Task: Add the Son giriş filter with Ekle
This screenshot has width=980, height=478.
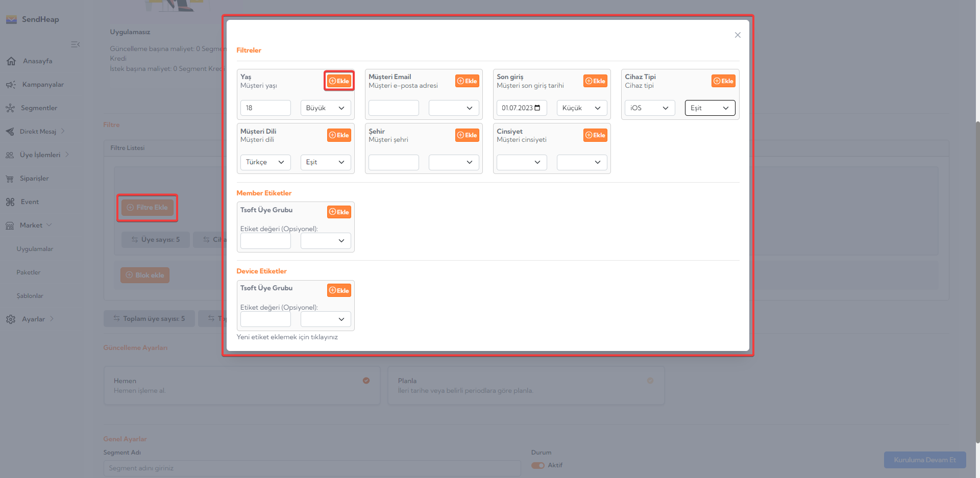Action: click(x=595, y=81)
